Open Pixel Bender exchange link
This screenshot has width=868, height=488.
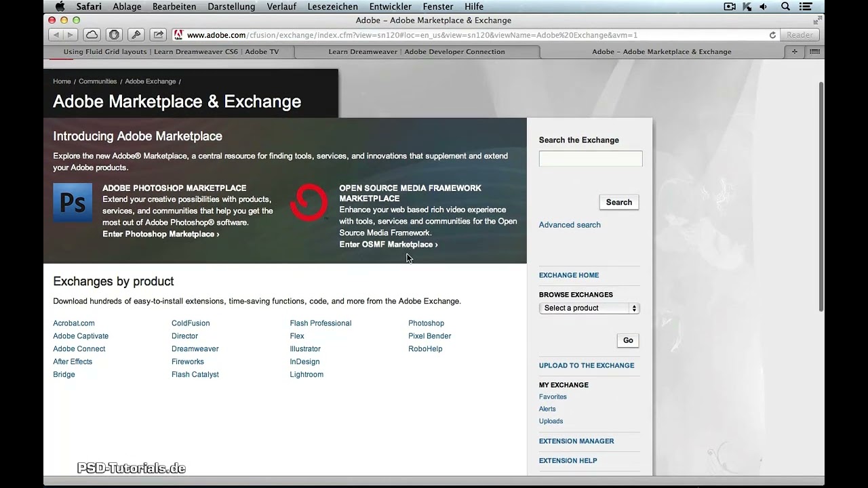tap(429, 336)
